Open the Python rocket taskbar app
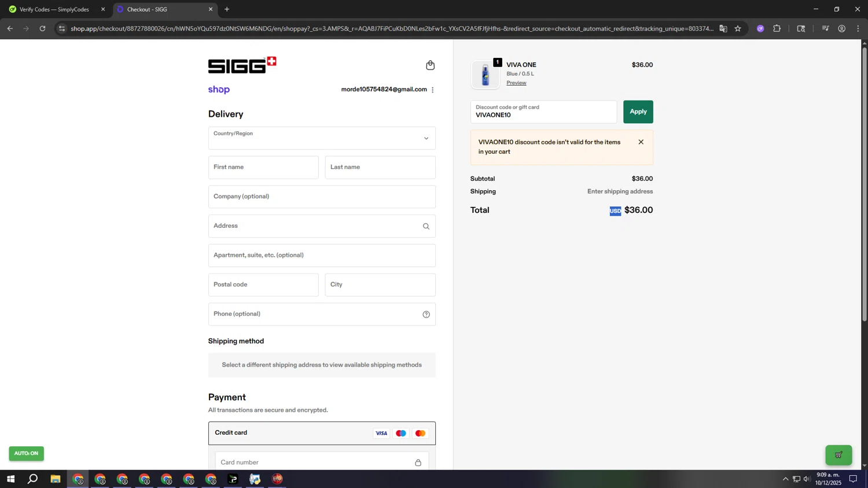Image resolution: width=868 pixels, height=488 pixels. coord(255,479)
